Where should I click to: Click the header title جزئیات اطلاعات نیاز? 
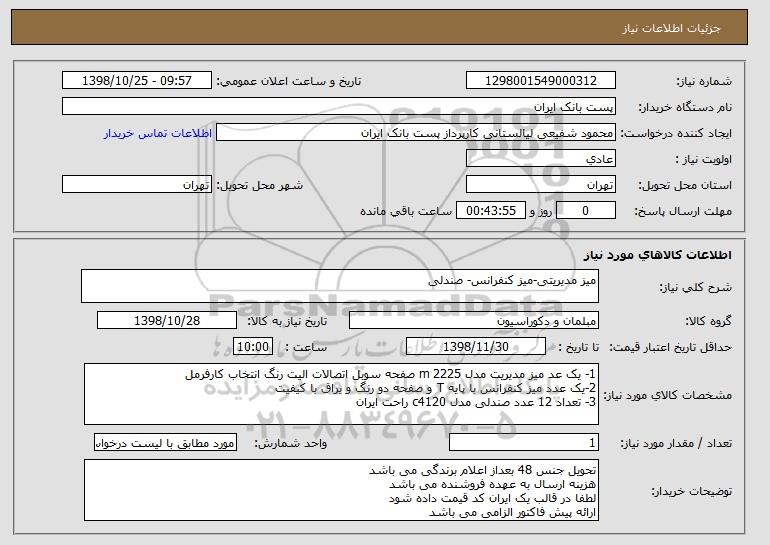tap(671, 28)
